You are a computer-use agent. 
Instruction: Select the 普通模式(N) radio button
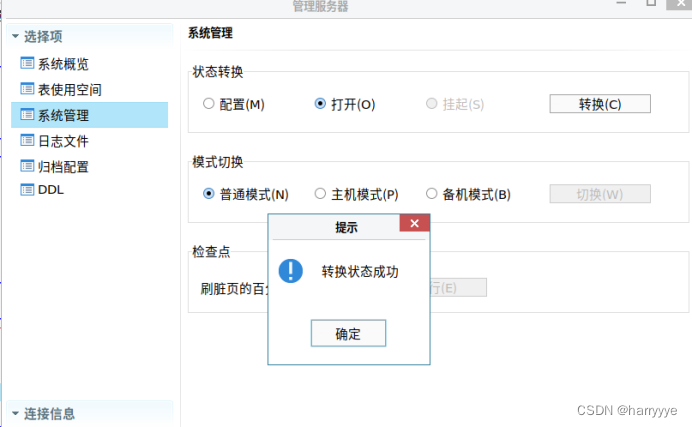point(208,194)
